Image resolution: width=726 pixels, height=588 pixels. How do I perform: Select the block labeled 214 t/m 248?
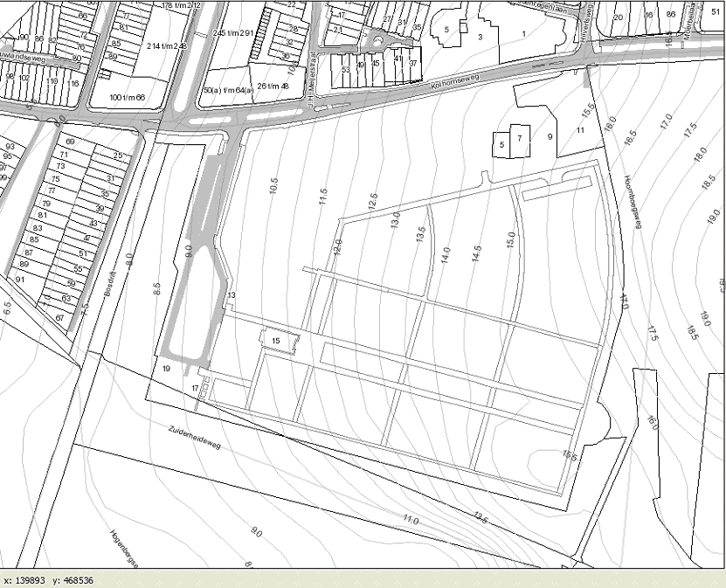(x=167, y=45)
